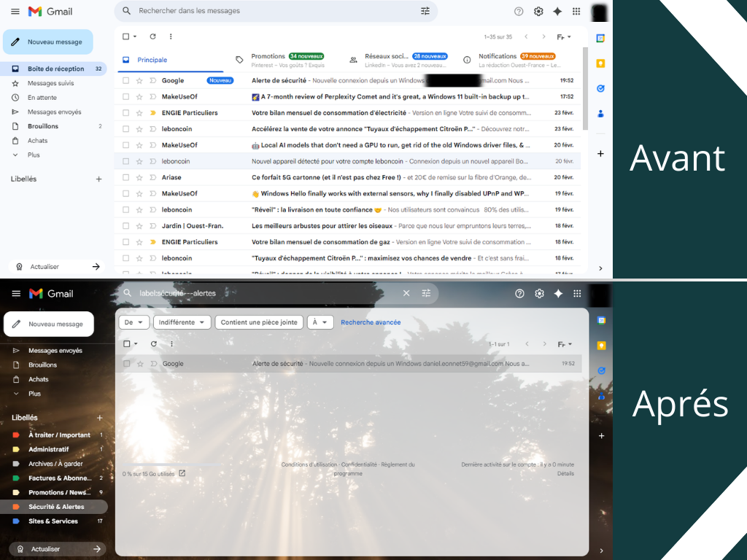Open Messages suivis in top Gmail sidebar
Screen dimensions: 747x560
[x=50, y=83]
